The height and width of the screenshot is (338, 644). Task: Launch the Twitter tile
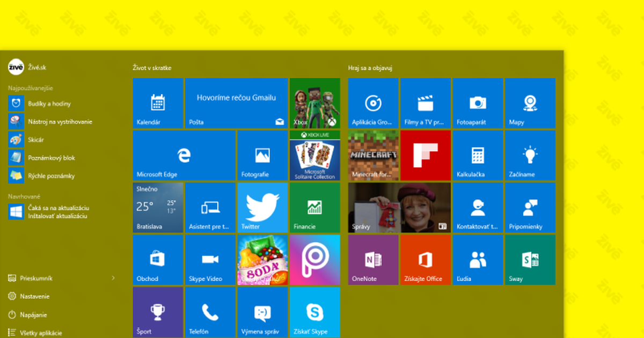(262, 207)
